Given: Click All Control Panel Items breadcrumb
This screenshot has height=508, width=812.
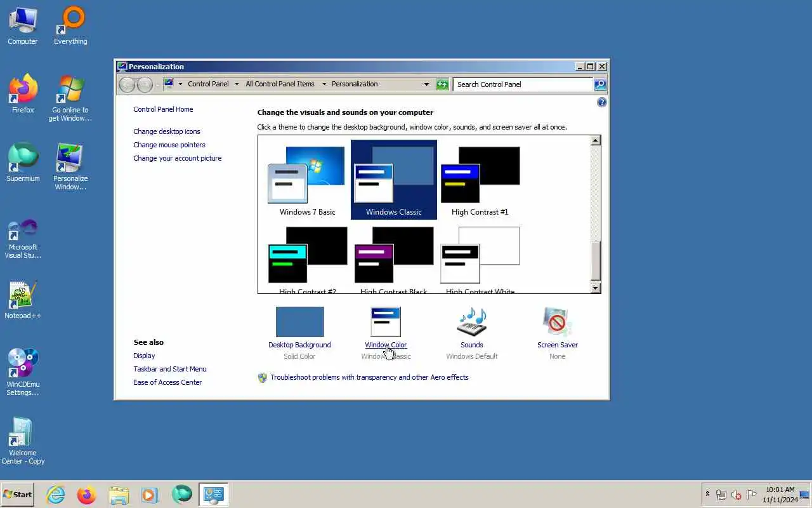Looking at the screenshot, I should tap(280, 84).
